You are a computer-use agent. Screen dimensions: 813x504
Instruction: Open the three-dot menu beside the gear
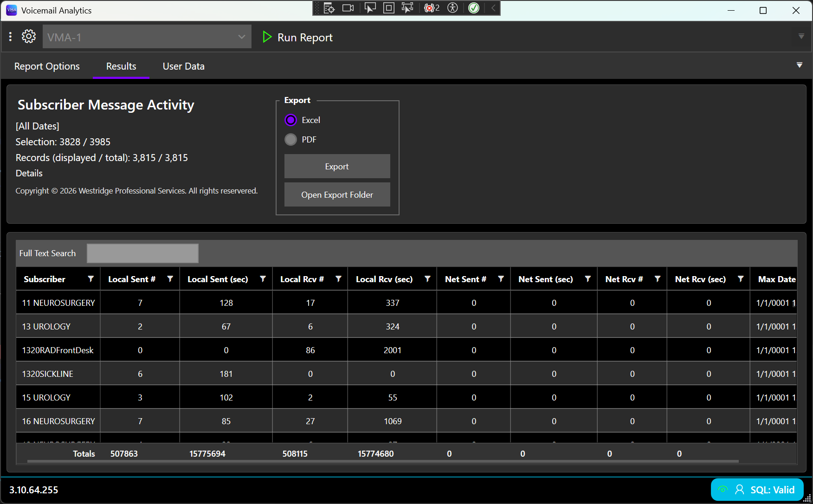pos(10,37)
